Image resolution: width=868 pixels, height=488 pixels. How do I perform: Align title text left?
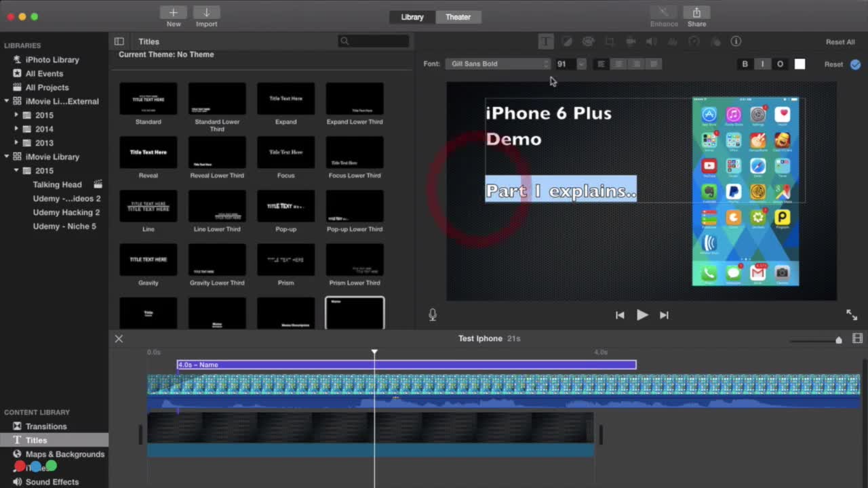[x=601, y=64]
